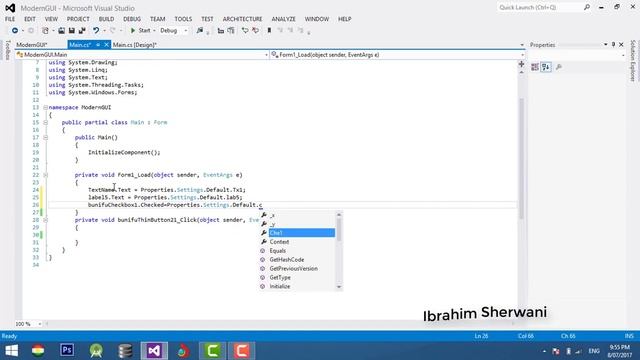Click the Property Pages wrench icon
640x360 pixels.
(x=559, y=67)
